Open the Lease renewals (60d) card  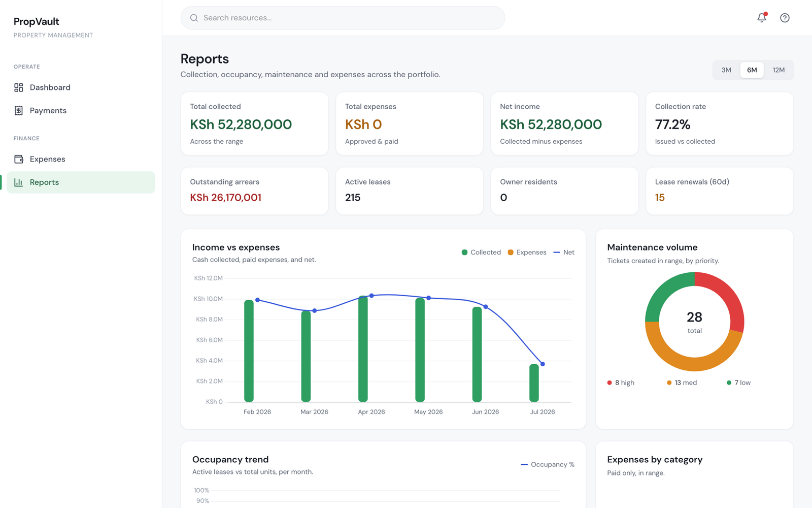pos(720,191)
